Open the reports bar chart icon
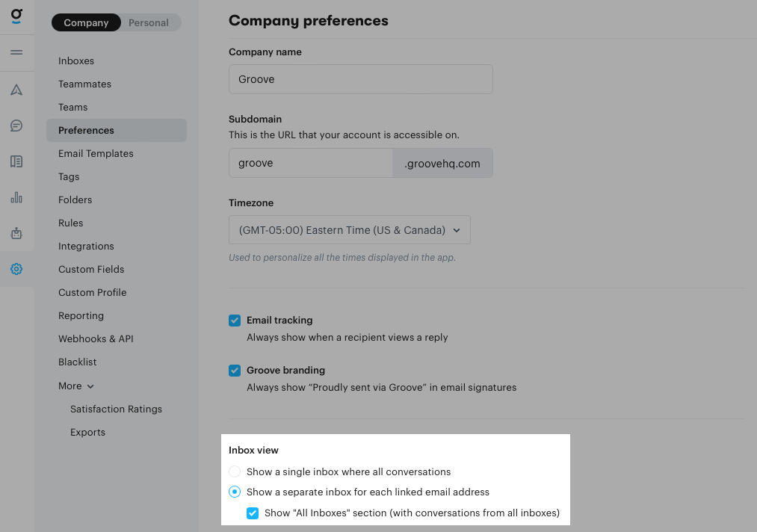The width and height of the screenshot is (757, 532). pos(16,197)
